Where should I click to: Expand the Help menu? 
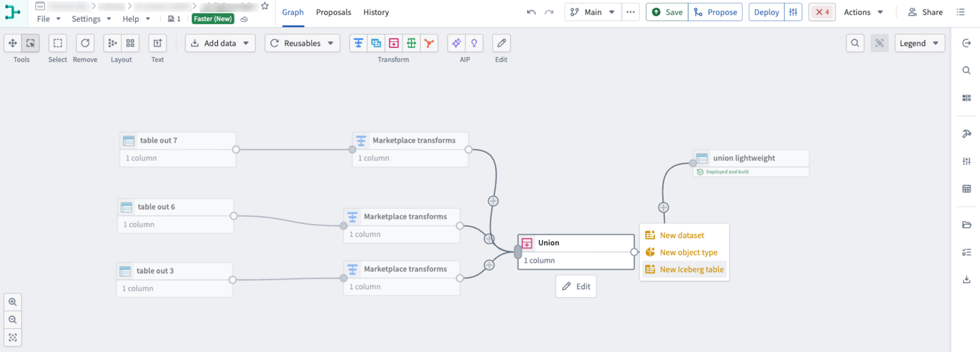[x=136, y=19]
